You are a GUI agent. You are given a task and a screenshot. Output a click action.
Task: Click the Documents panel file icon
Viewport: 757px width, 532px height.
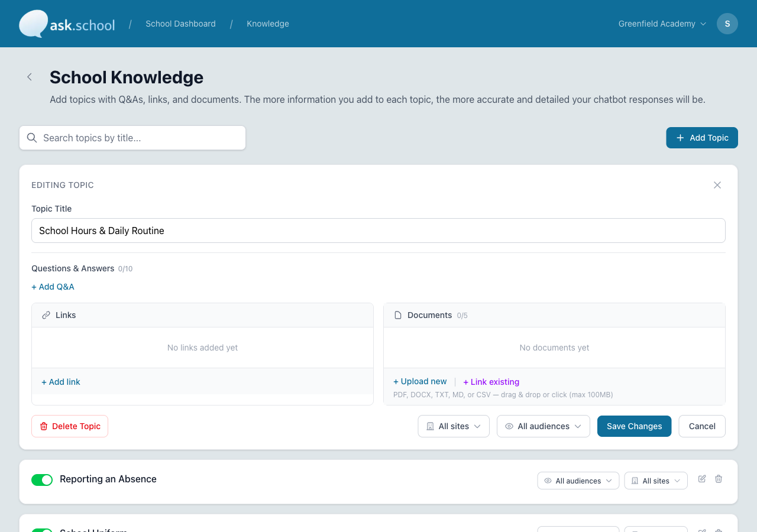[x=398, y=315]
